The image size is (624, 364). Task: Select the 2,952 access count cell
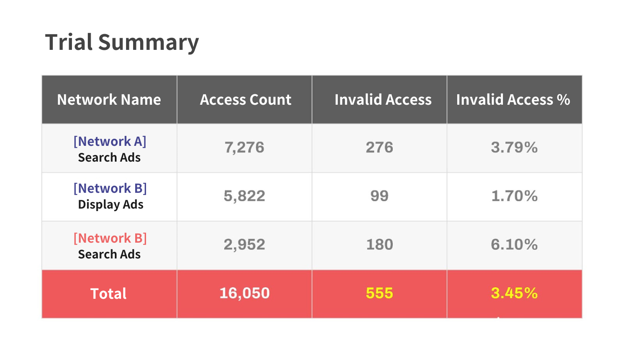(x=244, y=245)
